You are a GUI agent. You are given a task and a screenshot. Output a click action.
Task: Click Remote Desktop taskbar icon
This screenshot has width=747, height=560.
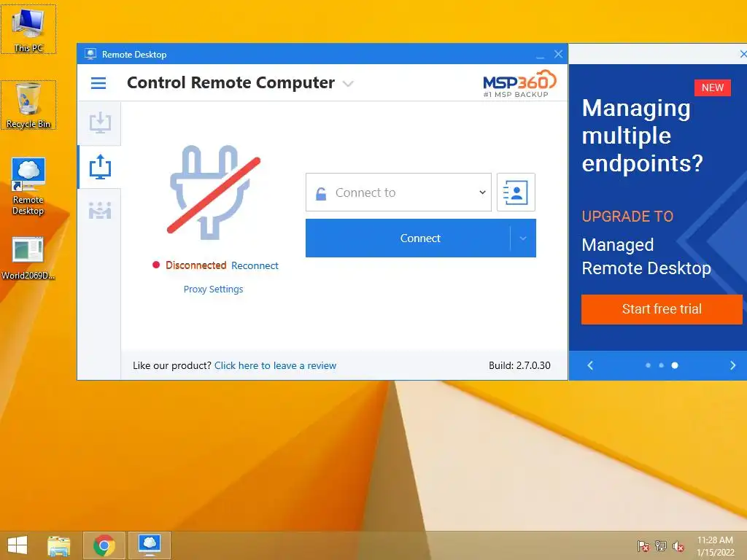(x=150, y=545)
